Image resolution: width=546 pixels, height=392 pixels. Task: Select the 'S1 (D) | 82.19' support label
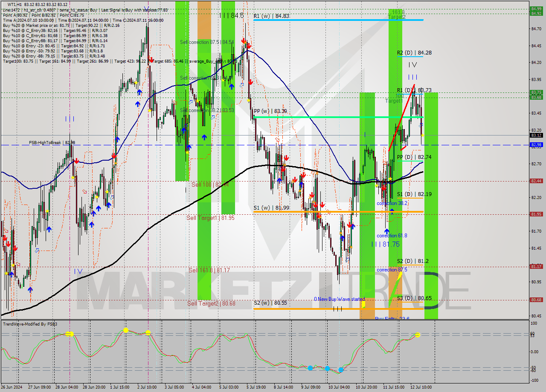(x=414, y=194)
